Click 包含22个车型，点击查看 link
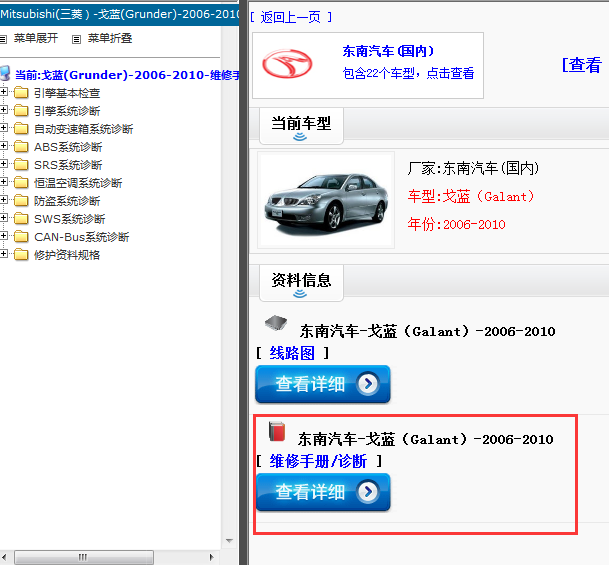Viewport: 609px width, 565px height. point(408,73)
